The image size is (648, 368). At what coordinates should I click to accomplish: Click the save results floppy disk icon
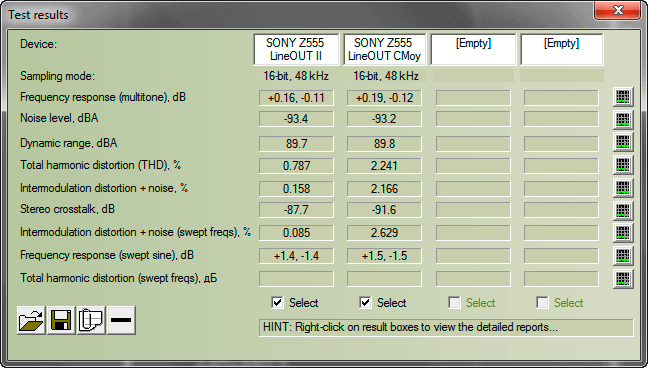tap(61, 320)
